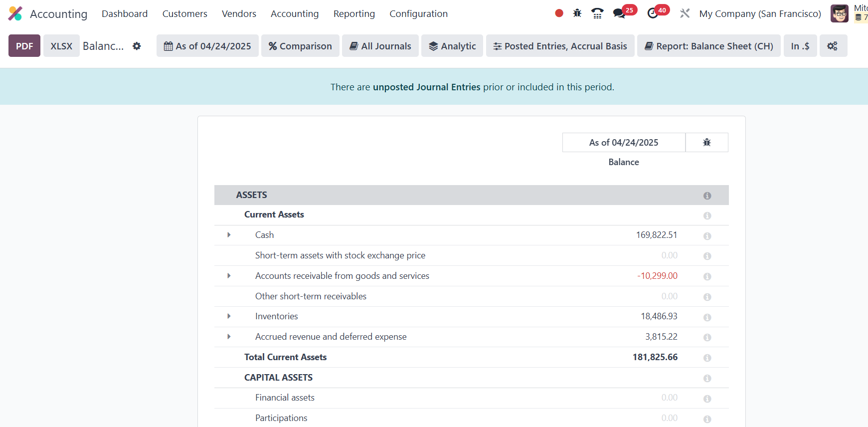Click the red recording dot icon

559,13
